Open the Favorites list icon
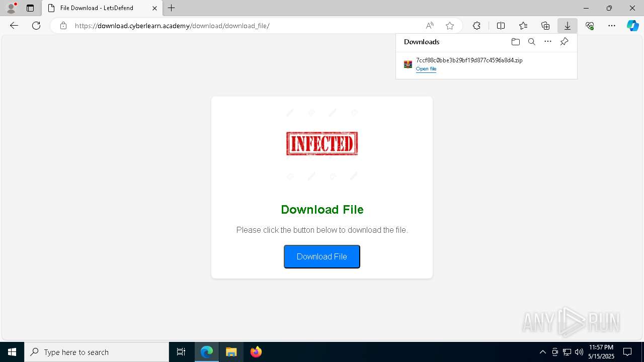 click(x=523, y=26)
